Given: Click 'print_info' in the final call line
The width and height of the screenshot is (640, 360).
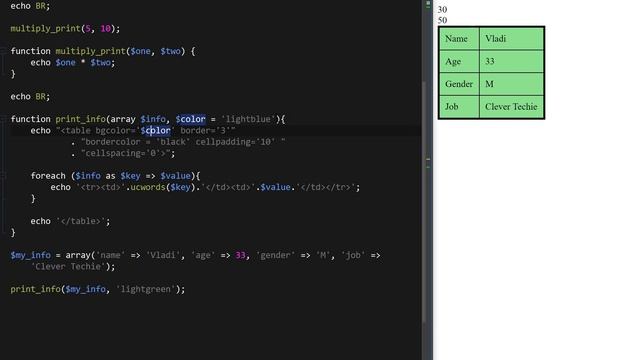Looking at the screenshot, I should tap(35, 289).
